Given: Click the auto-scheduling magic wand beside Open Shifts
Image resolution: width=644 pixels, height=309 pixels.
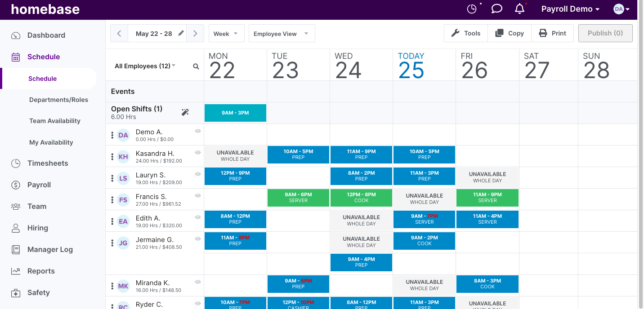Looking at the screenshot, I should click(x=185, y=113).
